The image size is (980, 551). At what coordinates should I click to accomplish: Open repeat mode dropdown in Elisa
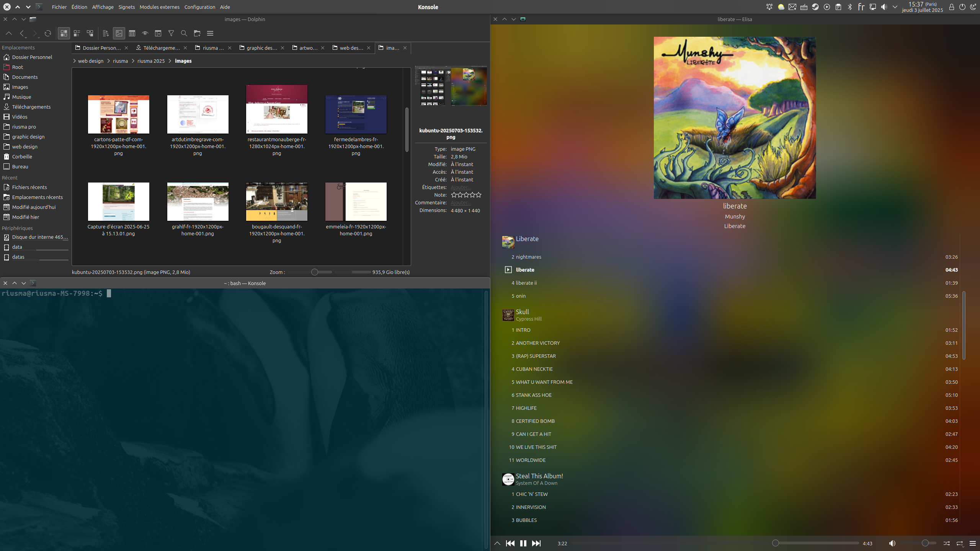(x=960, y=543)
